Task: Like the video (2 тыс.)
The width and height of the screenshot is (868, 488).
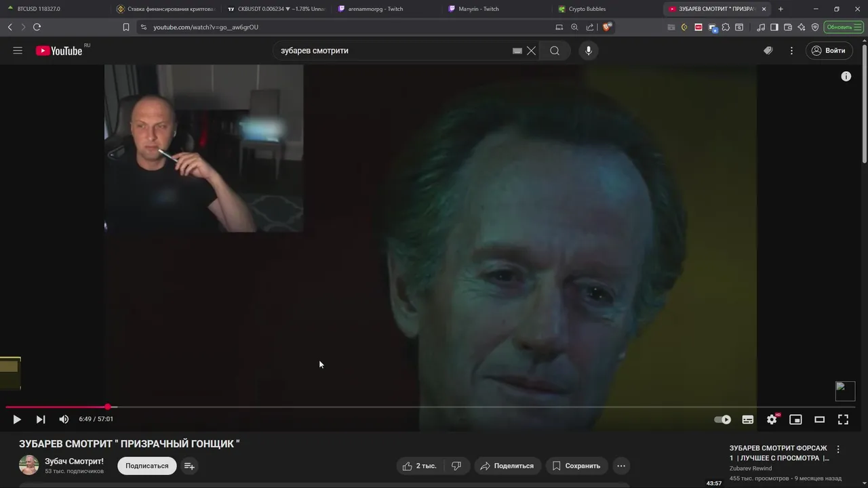Action: [x=419, y=466]
